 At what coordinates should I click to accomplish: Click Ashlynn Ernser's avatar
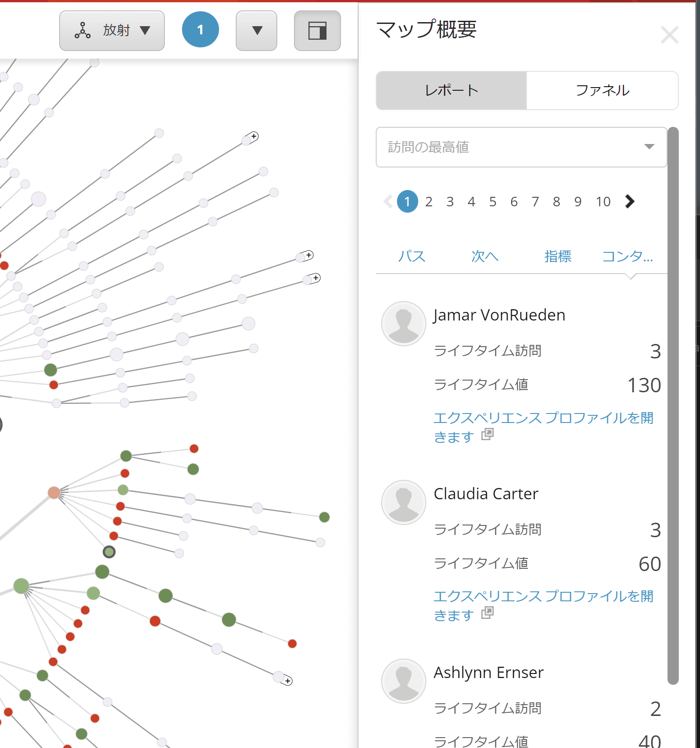tap(404, 681)
